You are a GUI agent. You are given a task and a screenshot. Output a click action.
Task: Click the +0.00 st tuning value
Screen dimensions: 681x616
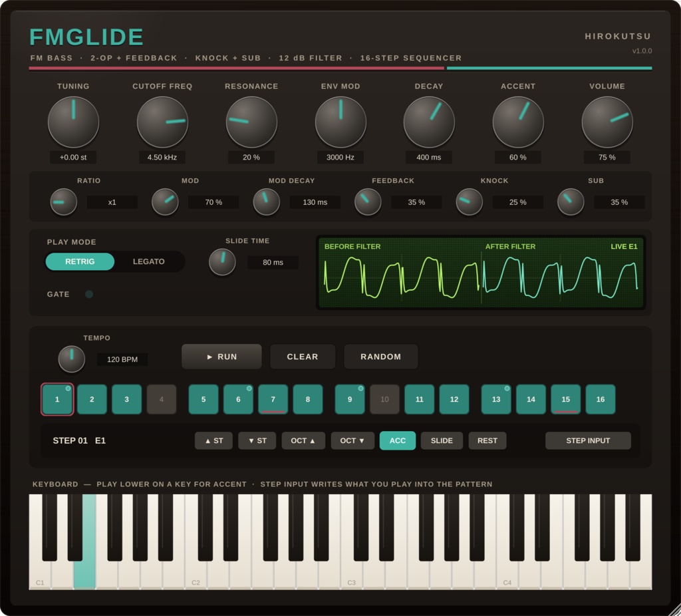click(x=73, y=157)
